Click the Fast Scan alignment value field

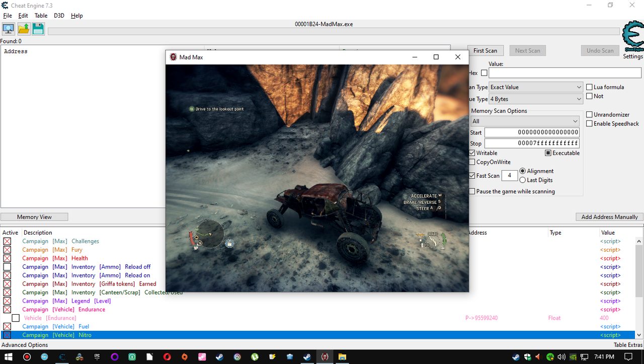(x=510, y=175)
